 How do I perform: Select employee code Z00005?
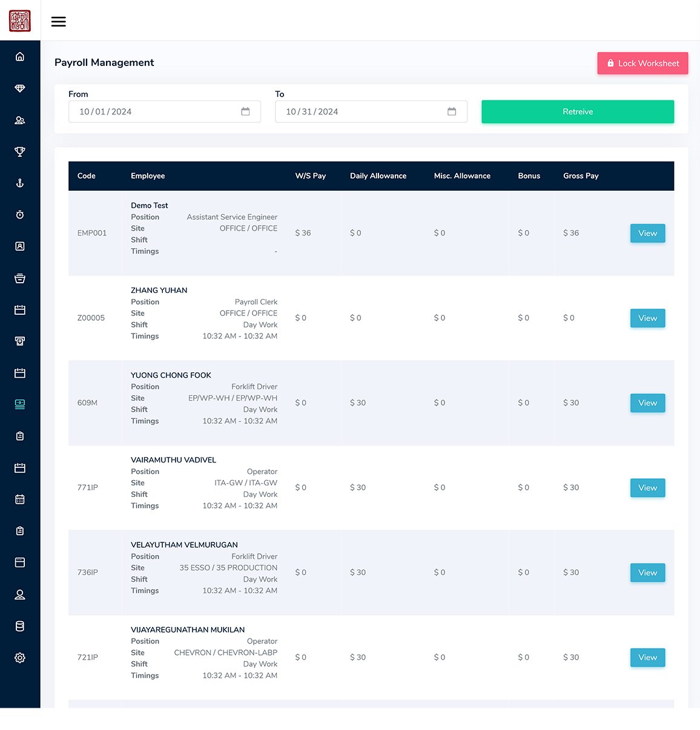tap(91, 318)
